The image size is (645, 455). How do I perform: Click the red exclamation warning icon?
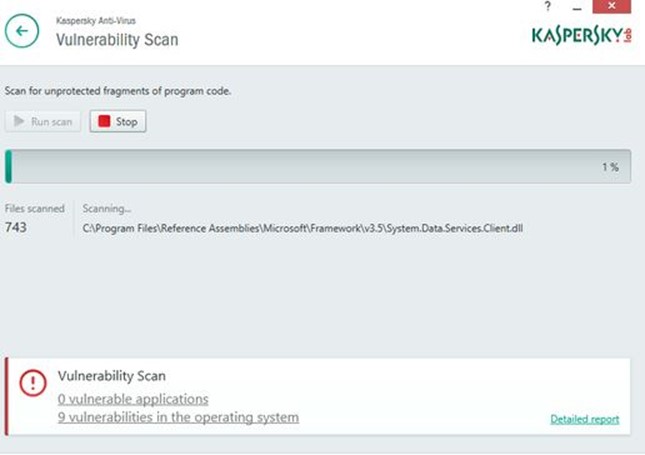coord(33,383)
